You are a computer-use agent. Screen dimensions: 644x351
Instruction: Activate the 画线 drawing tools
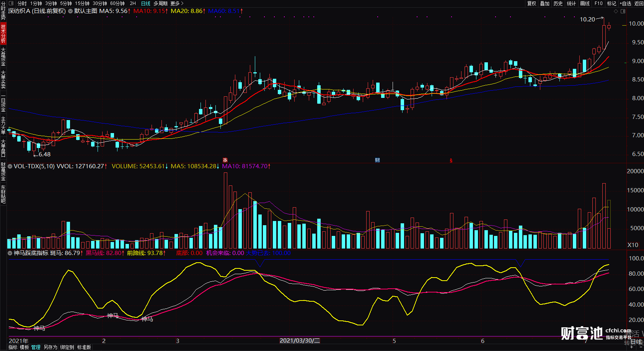pyautogui.click(x=585, y=3)
